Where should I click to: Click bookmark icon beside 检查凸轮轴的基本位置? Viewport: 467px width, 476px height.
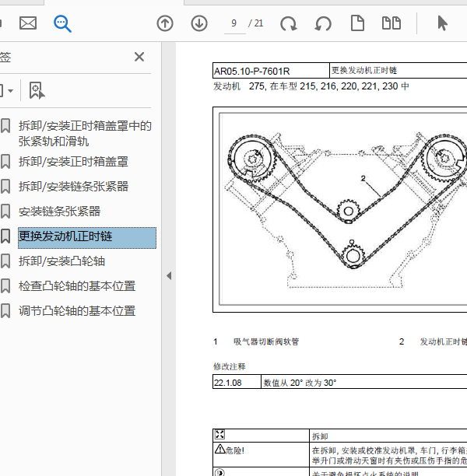(x=5, y=286)
